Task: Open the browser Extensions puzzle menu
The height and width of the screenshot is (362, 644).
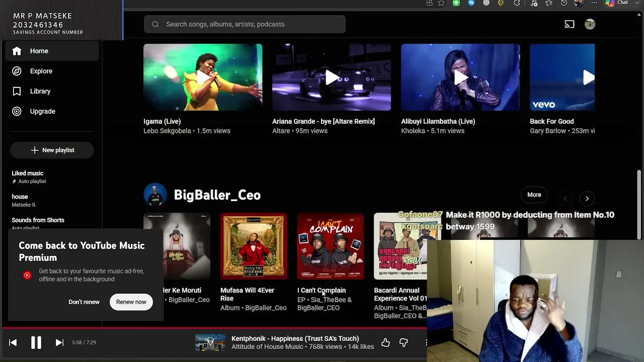Action: coord(517,3)
